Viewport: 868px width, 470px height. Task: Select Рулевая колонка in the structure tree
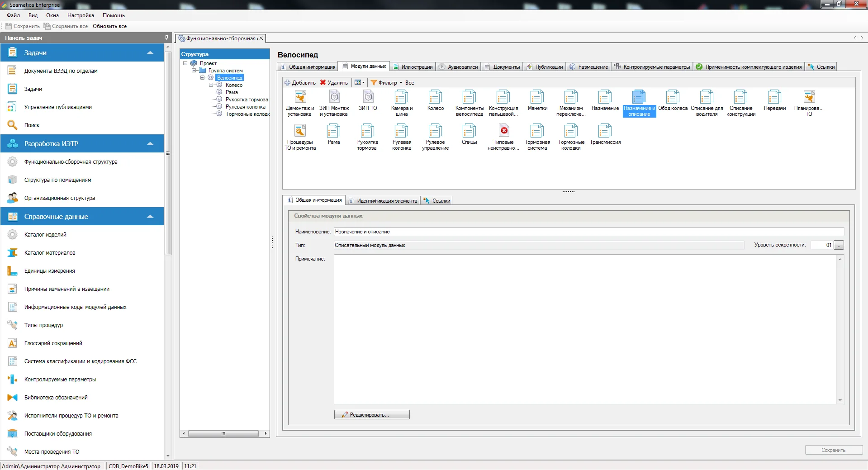click(245, 107)
